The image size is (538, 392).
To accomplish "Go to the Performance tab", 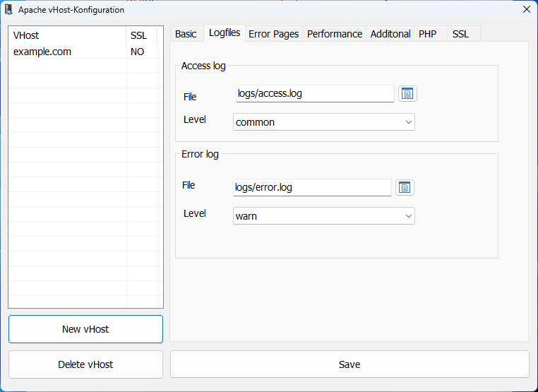I will click(335, 34).
